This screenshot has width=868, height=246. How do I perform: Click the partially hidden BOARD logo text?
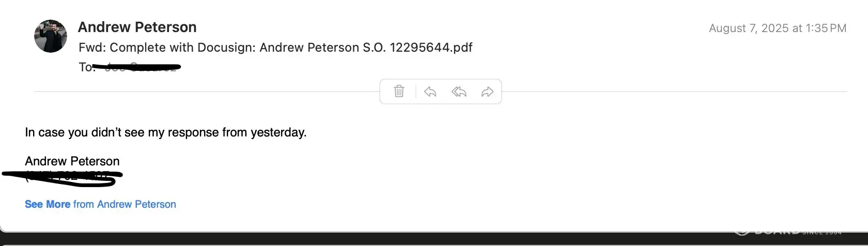pyautogui.click(x=776, y=231)
